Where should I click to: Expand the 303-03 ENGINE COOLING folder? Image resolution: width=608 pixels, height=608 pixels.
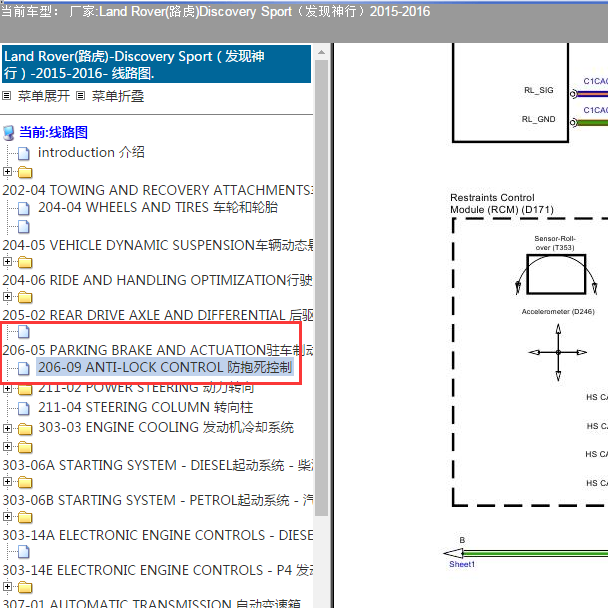[7, 428]
